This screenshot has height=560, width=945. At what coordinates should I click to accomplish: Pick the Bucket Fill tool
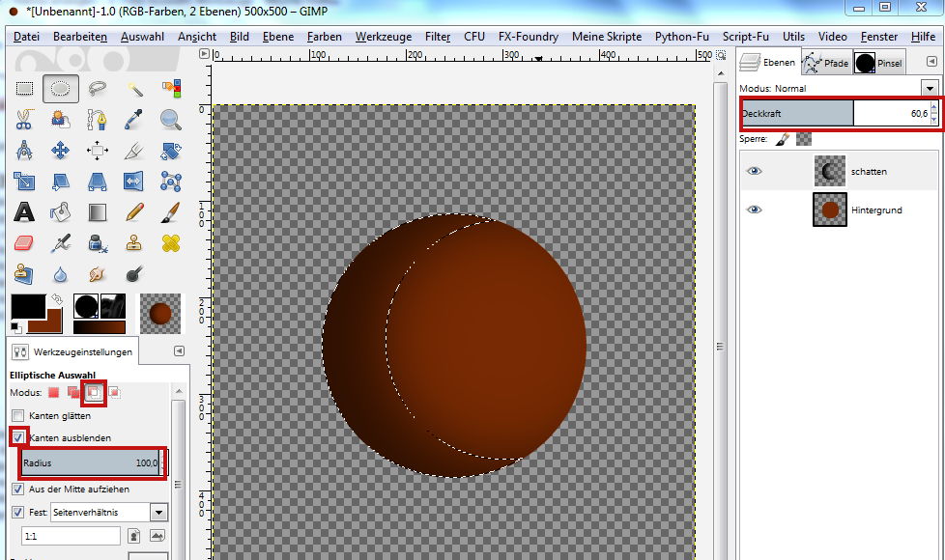point(61,211)
